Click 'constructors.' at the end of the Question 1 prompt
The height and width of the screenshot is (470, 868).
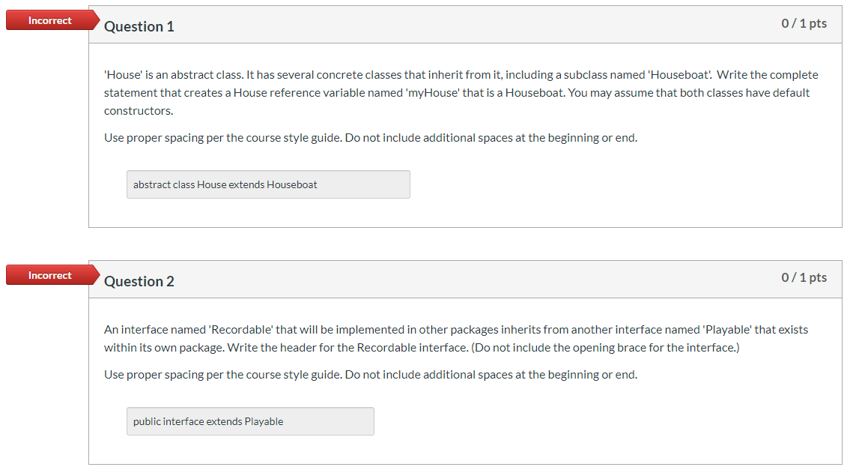pyautogui.click(x=139, y=111)
